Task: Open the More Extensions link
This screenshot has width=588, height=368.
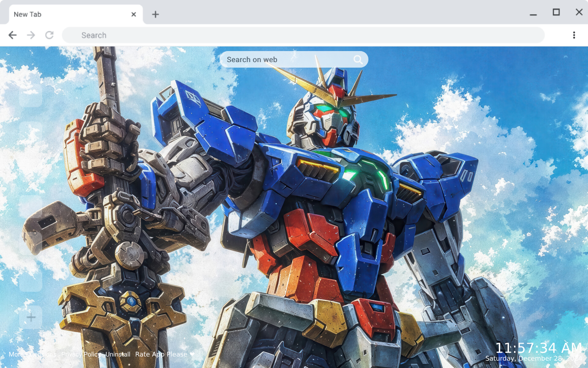Action: pos(33,354)
